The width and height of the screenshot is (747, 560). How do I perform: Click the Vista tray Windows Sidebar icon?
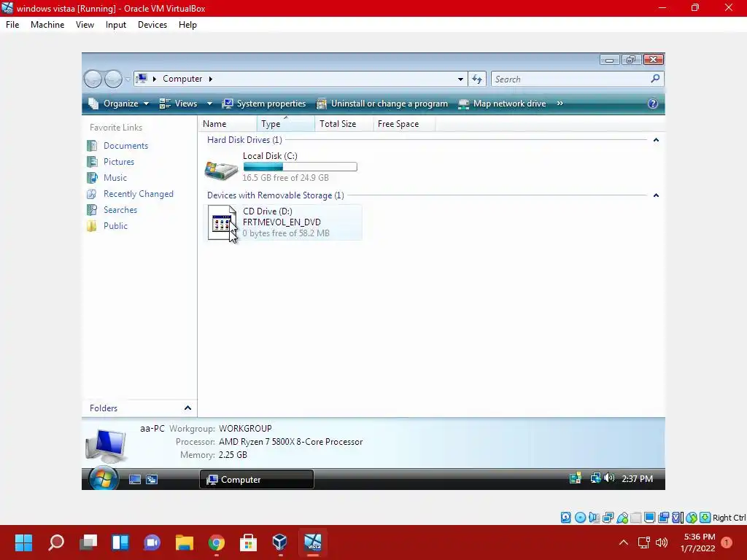coord(576,478)
